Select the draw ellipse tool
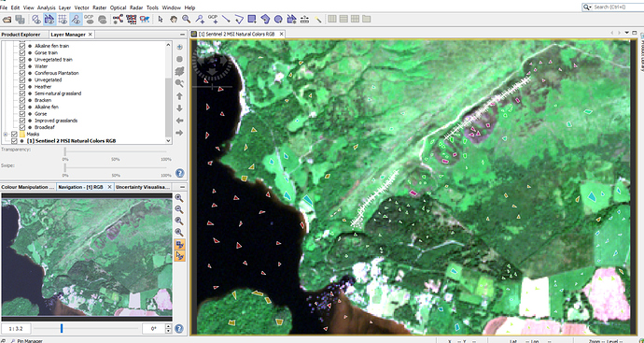 click(x=278, y=19)
